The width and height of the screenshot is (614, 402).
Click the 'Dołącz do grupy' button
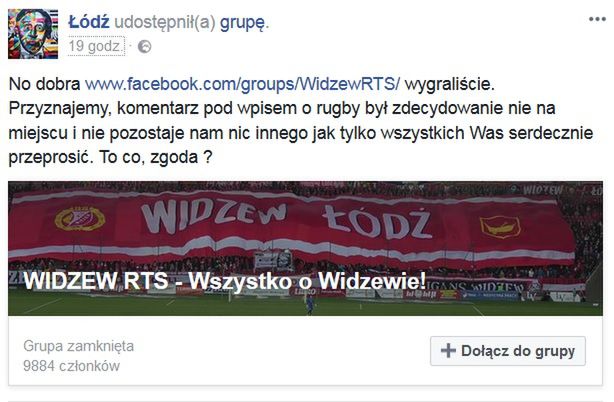click(508, 351)
